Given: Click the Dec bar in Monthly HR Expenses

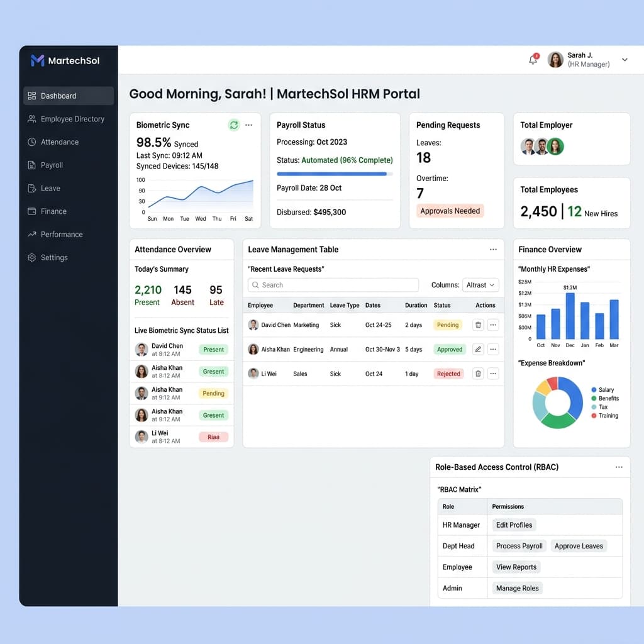Looking at the screenshot, I should click(570, 316).
